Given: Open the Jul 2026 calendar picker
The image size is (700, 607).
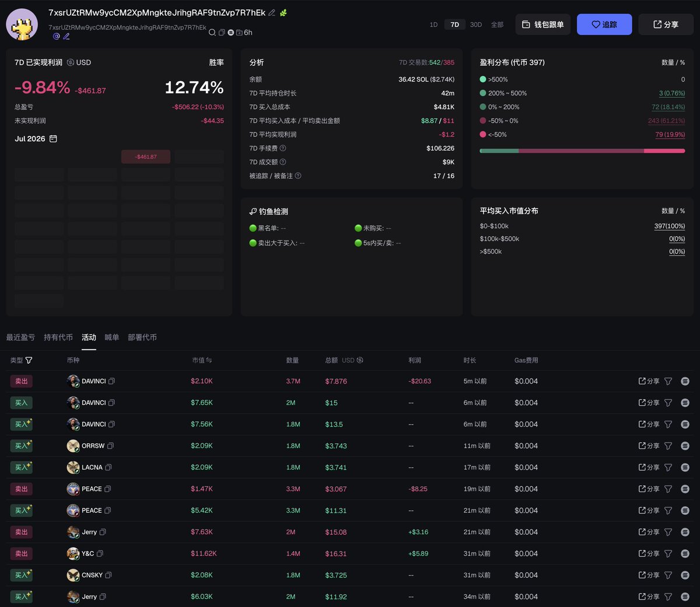Looking at the screenshot, I should 53,139.
